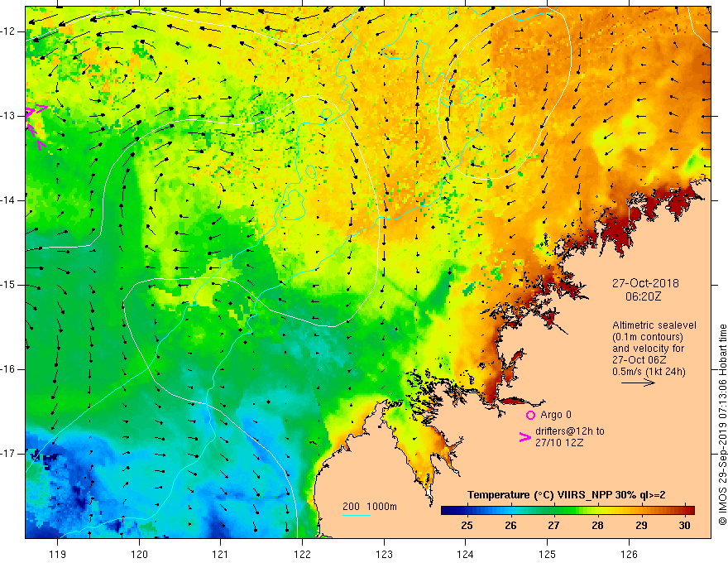The image size is (728, 563).
Task: Click the -12 latitude axis label
Action: click(9, 31)
